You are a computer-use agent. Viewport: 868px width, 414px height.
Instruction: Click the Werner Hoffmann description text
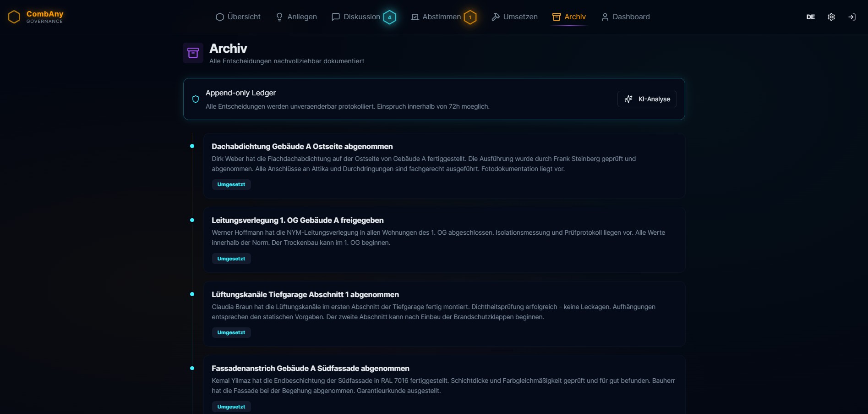tap(438, 237)
